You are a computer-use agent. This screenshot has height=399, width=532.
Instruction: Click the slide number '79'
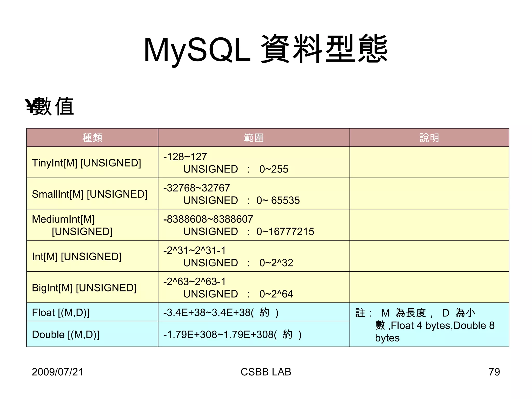point(494,372)
